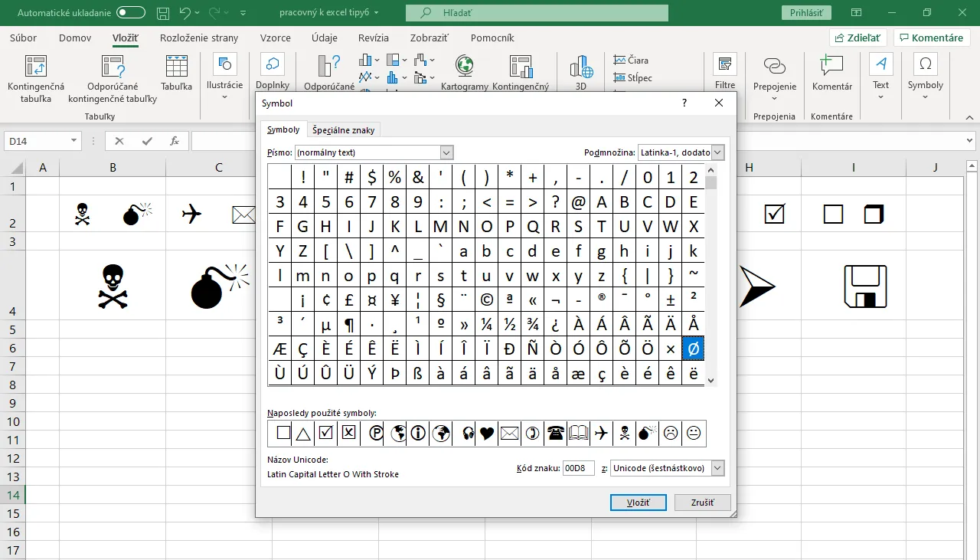This screenshot has height=560, width=980.
Task: Open the Revízia tab
Action: pos(373,38)
